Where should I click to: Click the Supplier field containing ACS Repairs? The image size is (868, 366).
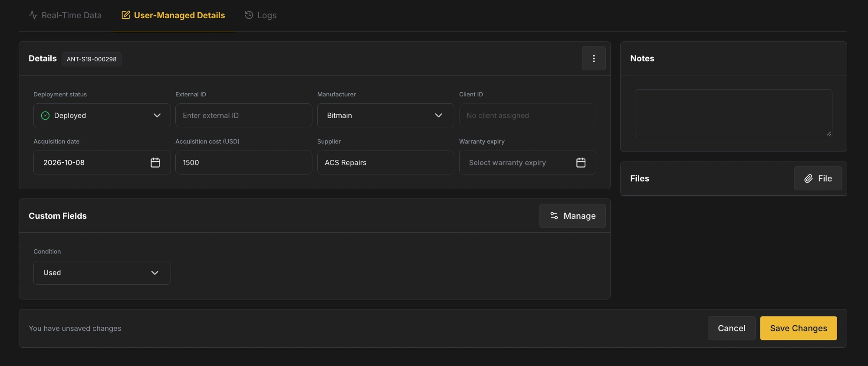[x=385, y=162]
